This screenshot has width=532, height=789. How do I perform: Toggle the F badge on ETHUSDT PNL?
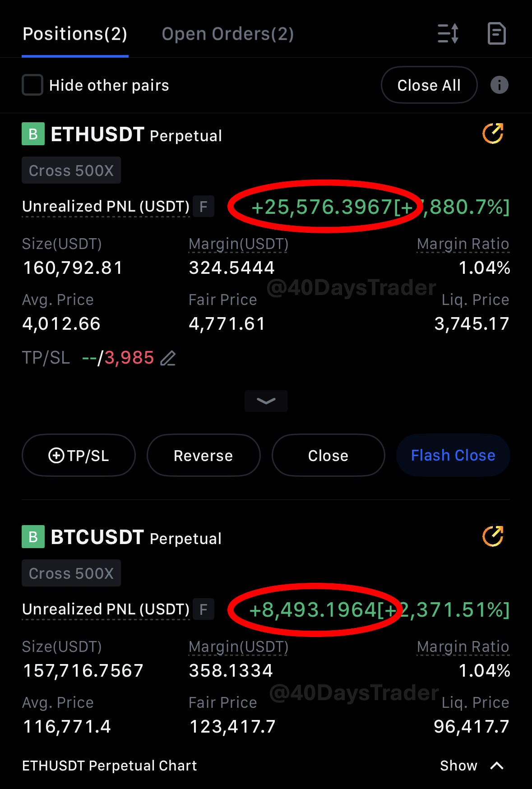coord(203,207)
